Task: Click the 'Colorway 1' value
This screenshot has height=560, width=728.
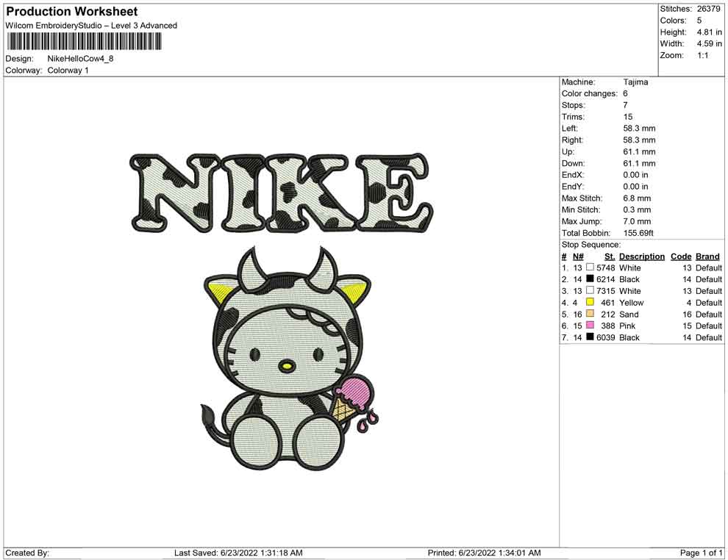Action: click(68, 70)
